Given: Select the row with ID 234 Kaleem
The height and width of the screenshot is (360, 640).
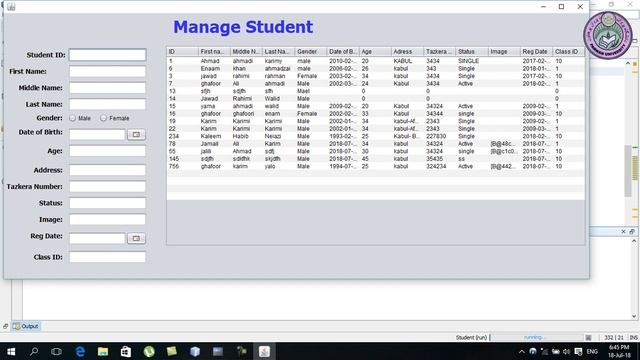Looking at the screenshot, I should click(x=376, y=136).
